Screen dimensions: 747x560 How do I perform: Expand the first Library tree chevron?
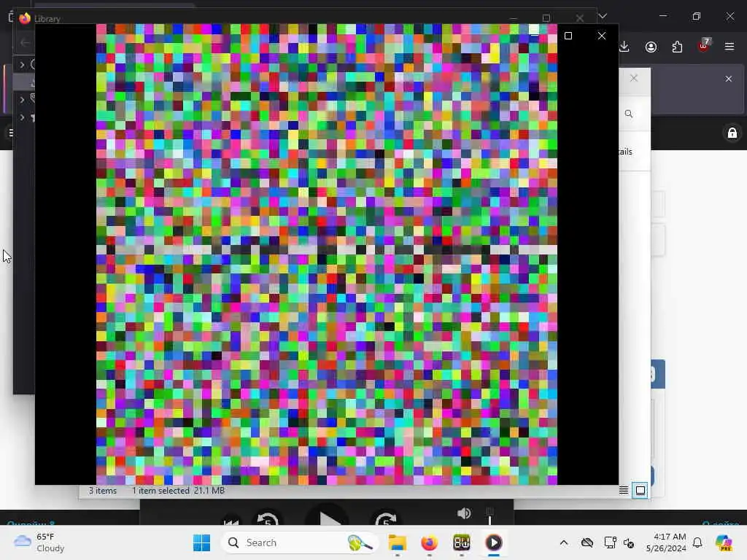point(22,65)
